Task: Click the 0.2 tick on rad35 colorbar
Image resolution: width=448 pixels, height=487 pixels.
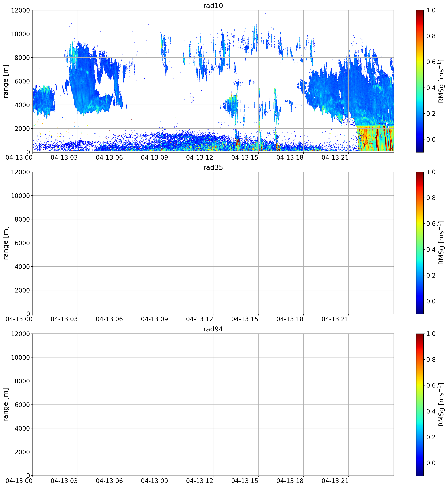Action: [x=431, y=276]
